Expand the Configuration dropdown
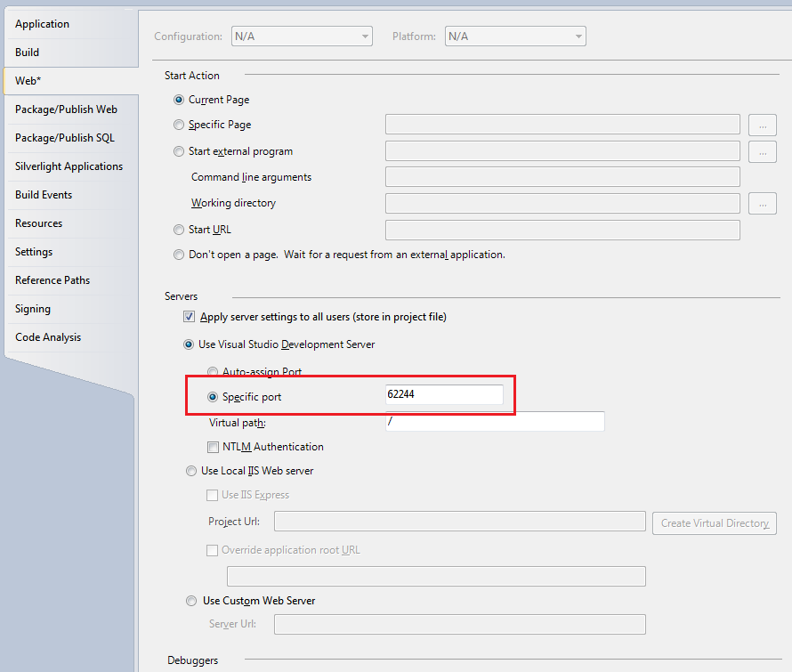Viewport: 792px width, 672px height. pyautogui.click(x=301, y=36)
